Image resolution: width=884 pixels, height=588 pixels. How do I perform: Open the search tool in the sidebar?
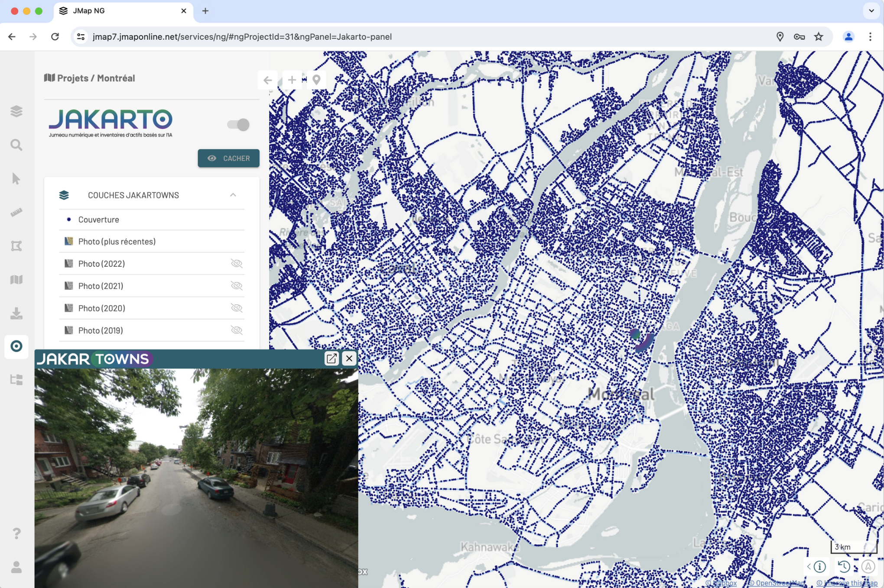(16, 145)
